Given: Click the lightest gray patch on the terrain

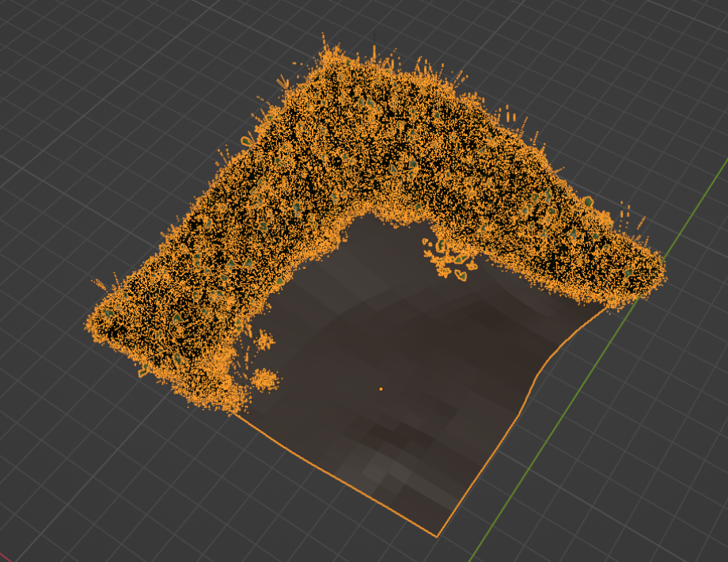Looking at the screenshot, I should pos(372,473).
